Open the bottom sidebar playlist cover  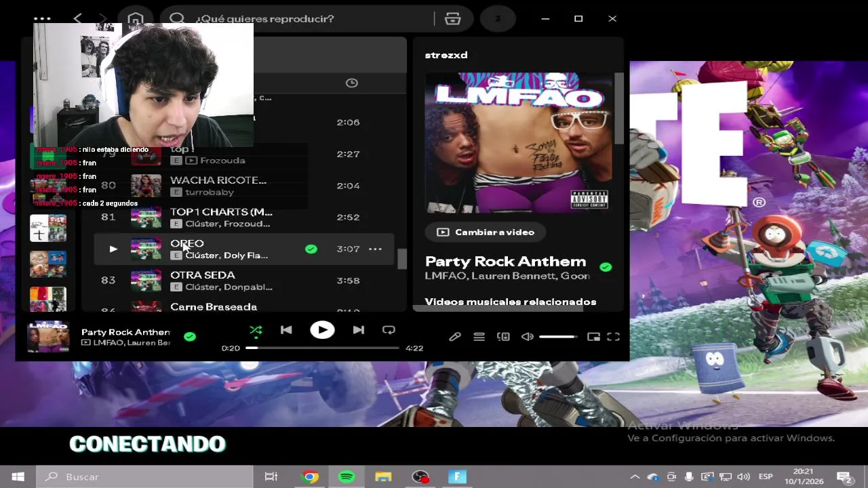coord(48,299)
